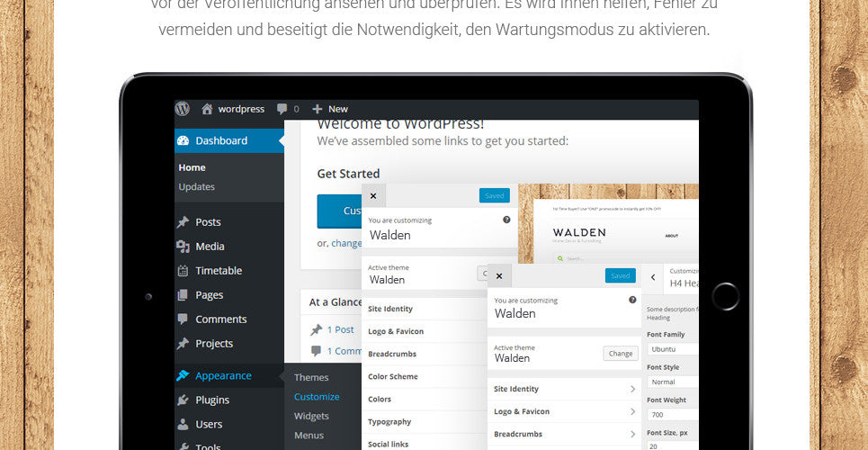
Task: Click the Timetable calendar icon
Action: tap(183, 271)
